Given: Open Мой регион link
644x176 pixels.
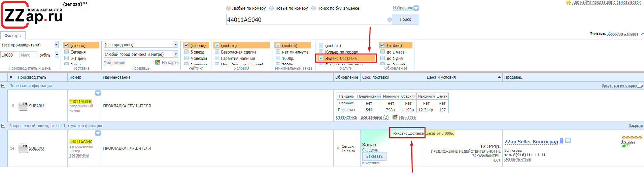Looking at the screenshot, I should pos(114,63).
